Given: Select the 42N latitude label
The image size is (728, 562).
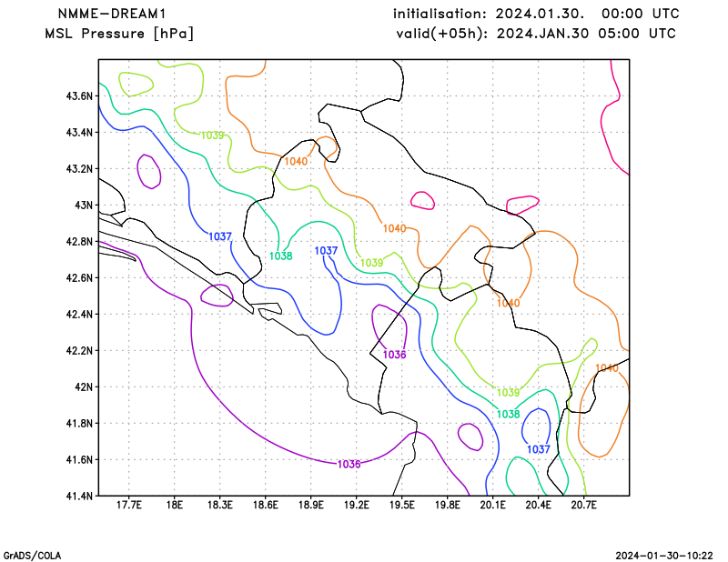Looking at the screenshot, I should (x=84, y=386).
